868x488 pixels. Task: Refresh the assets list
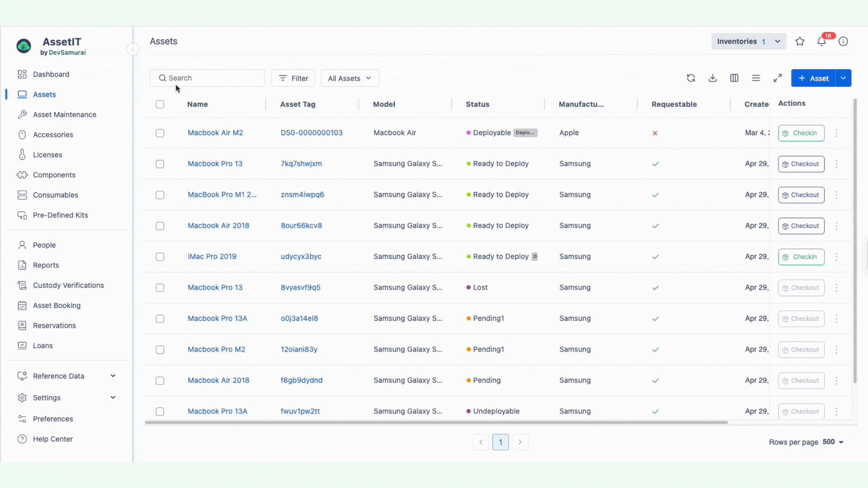pyautogui.click(x=691, y=78)
